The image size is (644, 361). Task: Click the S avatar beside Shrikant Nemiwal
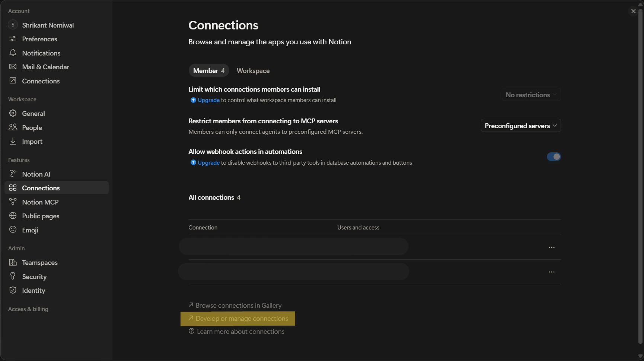coord(13,25)
